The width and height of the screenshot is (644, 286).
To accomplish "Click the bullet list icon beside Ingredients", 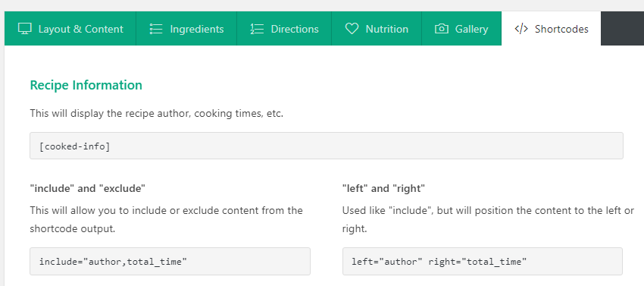I will (x=157, y=29).
